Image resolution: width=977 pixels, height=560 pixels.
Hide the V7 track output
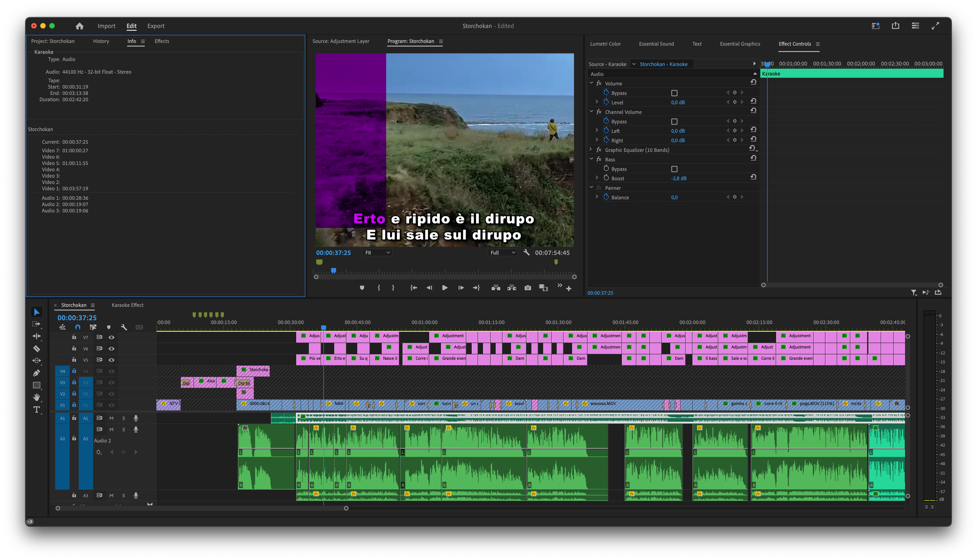pos(111,337)
